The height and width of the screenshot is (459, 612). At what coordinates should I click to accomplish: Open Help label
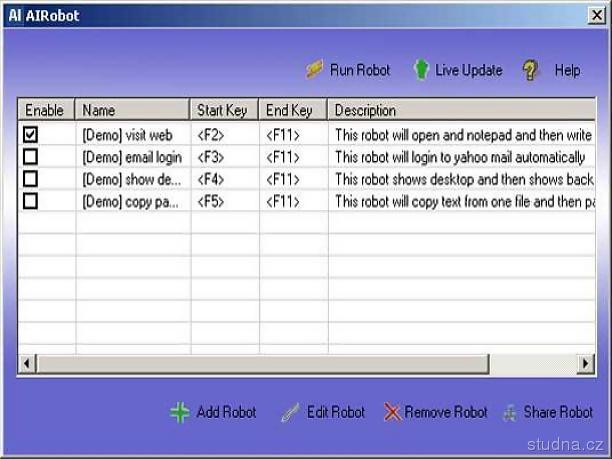coord(567,71)
